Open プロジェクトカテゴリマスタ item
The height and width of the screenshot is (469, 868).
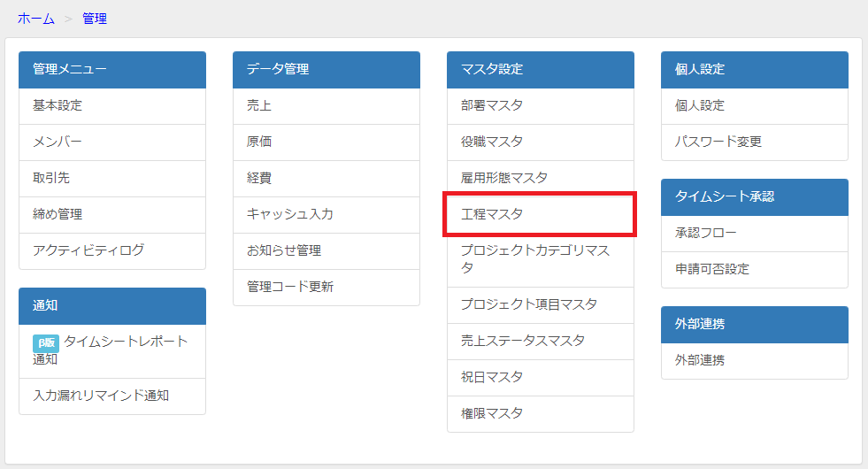tap(541, 259)
